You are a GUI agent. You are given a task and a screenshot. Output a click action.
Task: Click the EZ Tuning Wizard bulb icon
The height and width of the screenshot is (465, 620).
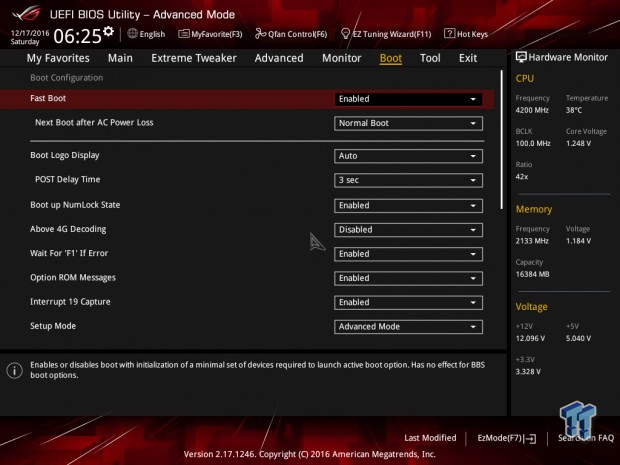pyautogui.click(x=345, y=34)
